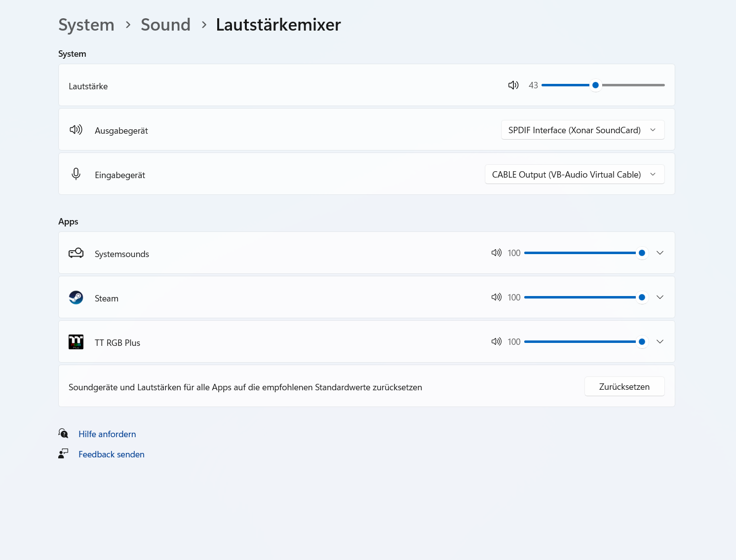Expand the TT RGB Plus row chevron
Screen dimensions: 736x560
[x=660, y=341]
